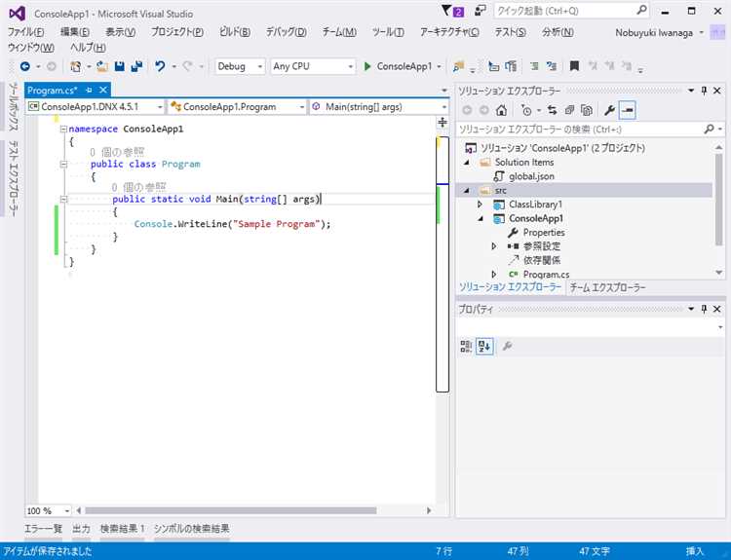
Task: Click the uncomment lines icon
Action: click(552, 66)
